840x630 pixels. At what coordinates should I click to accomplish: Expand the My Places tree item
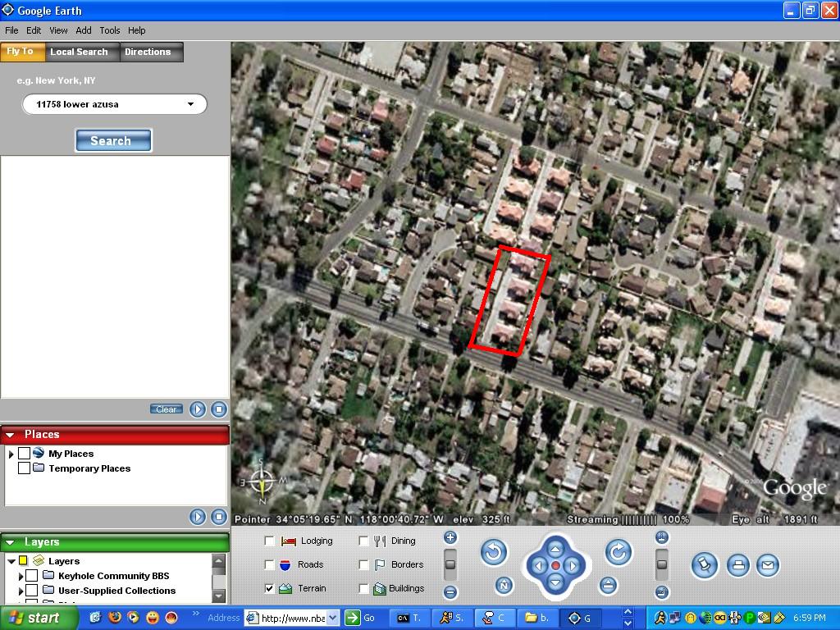pyautogui.click(x=11, y=454)
